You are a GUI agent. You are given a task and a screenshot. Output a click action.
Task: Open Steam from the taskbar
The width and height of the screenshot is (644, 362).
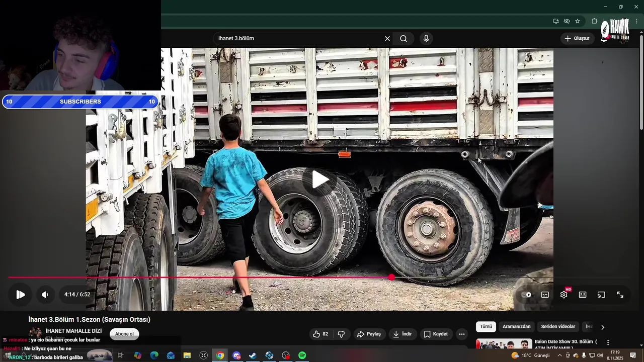click(253, 355)
